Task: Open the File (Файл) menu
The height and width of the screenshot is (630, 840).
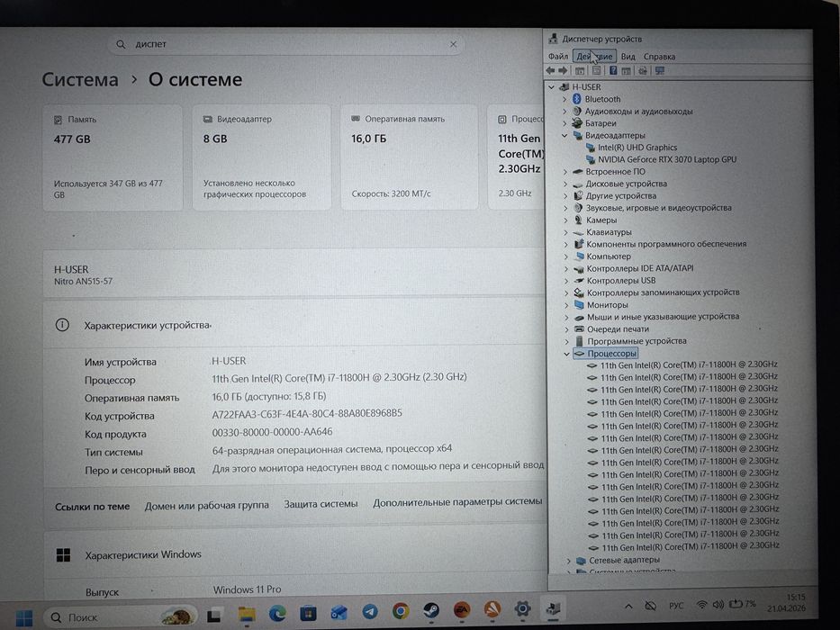Action: pos(558,56)
